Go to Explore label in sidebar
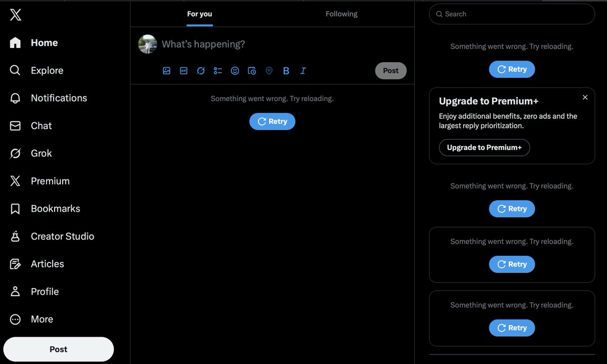Viewport: 607px width, 364px height. 47,70
